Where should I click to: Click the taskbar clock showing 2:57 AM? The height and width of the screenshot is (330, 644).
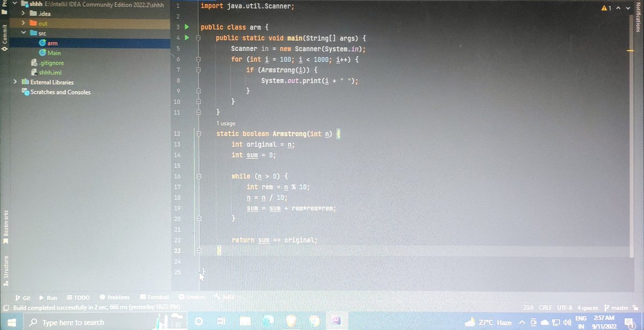[604, 322]
